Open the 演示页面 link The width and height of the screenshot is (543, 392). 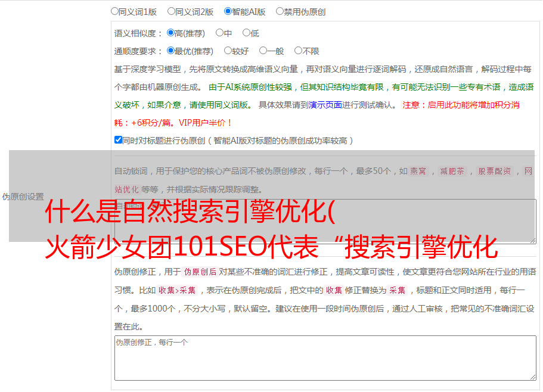(325, 105)
